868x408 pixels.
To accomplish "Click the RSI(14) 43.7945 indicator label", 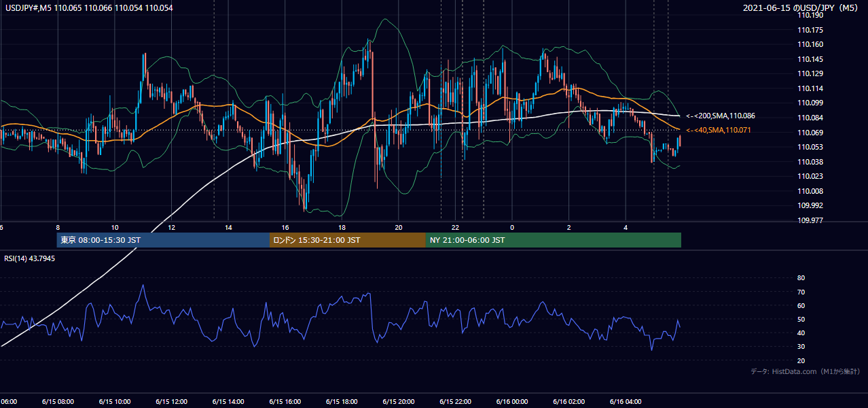I will click(29, 258).
